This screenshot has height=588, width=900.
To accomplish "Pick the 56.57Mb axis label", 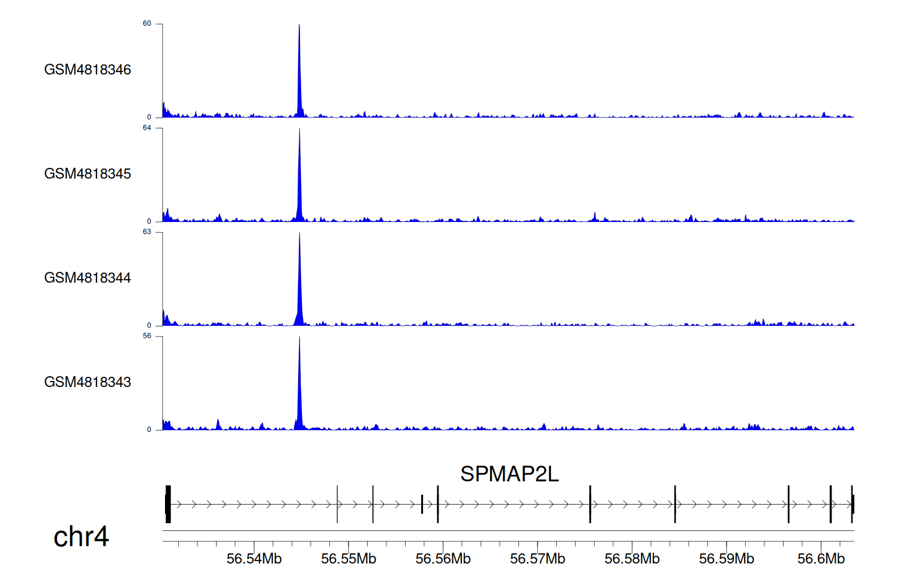I will (538, 559).
